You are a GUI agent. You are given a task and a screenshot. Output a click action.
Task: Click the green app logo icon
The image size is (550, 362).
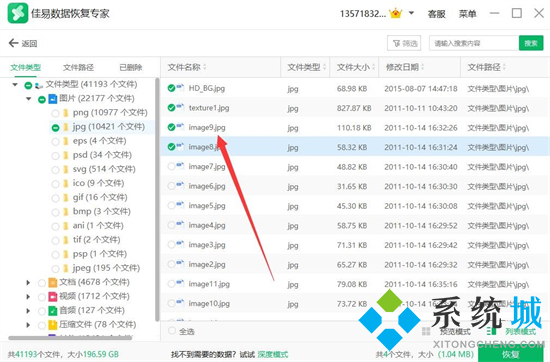coord(18,13)
